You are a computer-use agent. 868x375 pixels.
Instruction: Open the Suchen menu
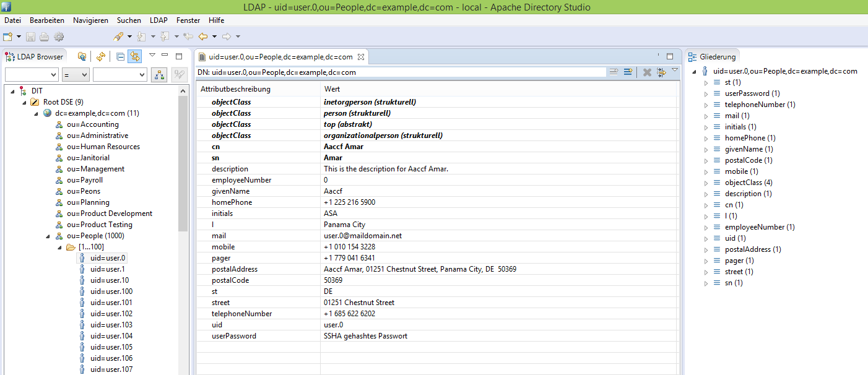(129, 20)
